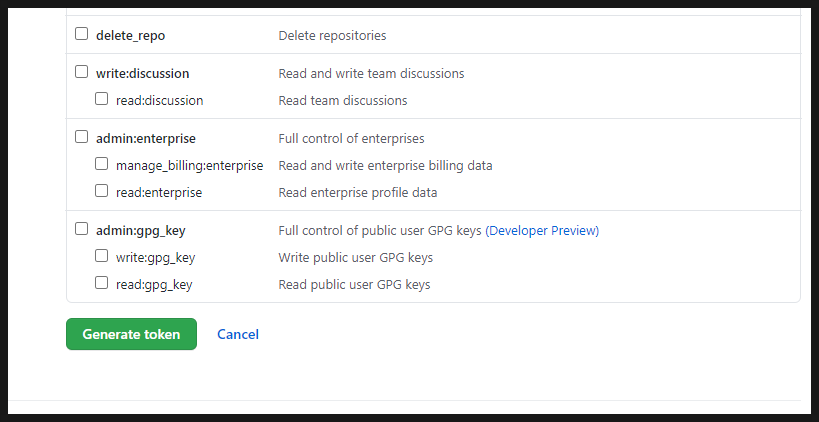
Task: Enable the write:discussion scope checkbox
Action: [x=81, y=72]
